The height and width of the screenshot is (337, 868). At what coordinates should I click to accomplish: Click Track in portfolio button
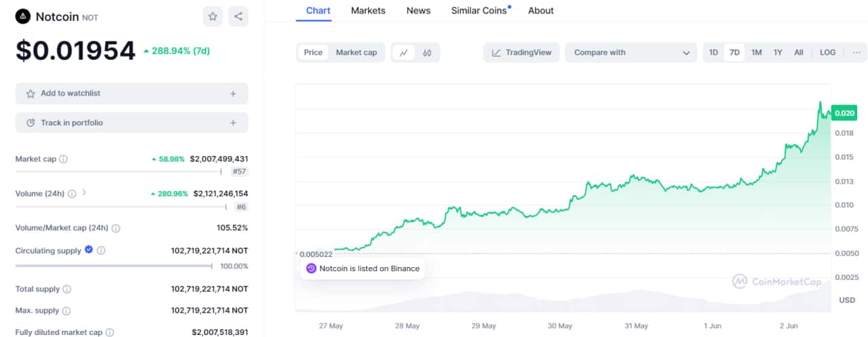pos(132,123)
